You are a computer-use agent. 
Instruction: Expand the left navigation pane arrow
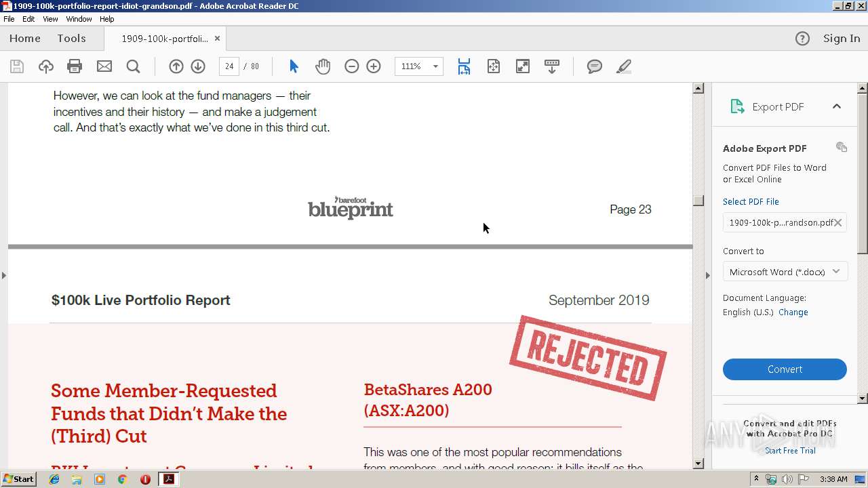pos(4,275)
